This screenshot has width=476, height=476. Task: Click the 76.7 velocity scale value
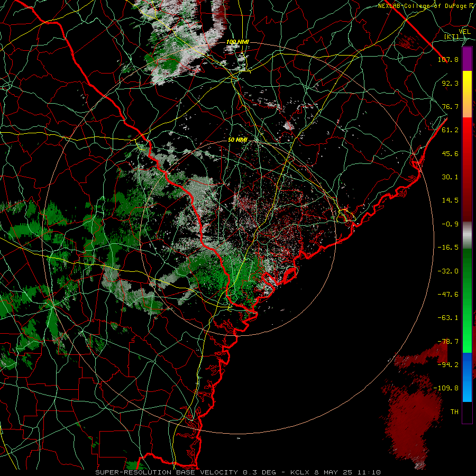[450, 106]
